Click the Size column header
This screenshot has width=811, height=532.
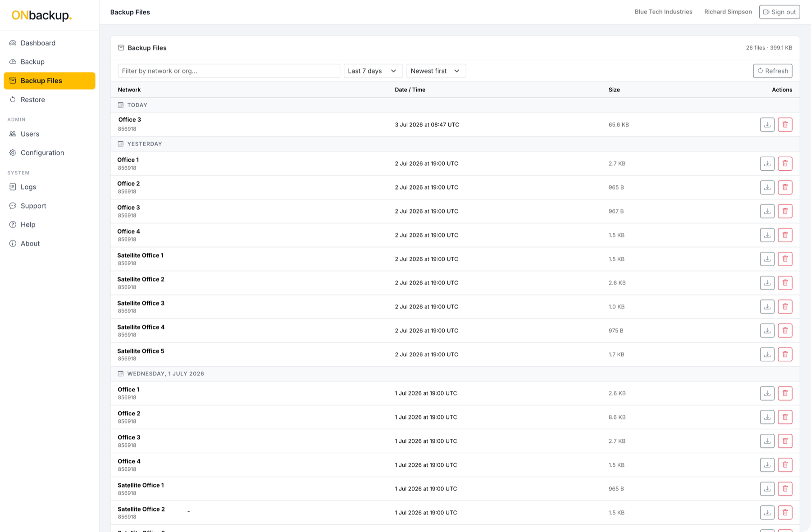(614, 90)
